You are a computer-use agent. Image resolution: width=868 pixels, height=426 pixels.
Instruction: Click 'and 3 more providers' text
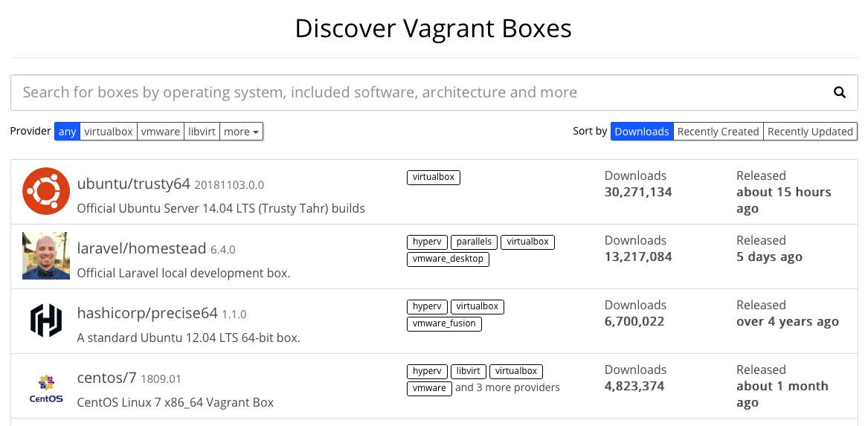pyautogui.click(x=507, y=387)
